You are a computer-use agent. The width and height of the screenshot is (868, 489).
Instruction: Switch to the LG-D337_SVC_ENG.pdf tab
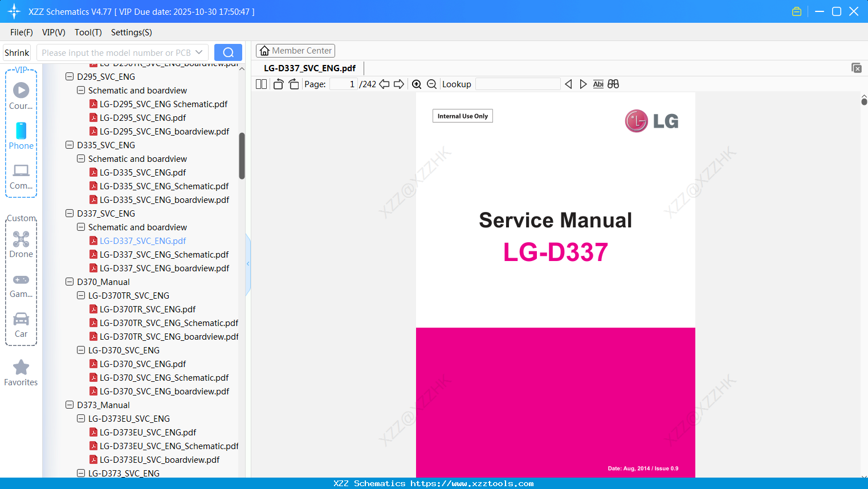[309, 68]
